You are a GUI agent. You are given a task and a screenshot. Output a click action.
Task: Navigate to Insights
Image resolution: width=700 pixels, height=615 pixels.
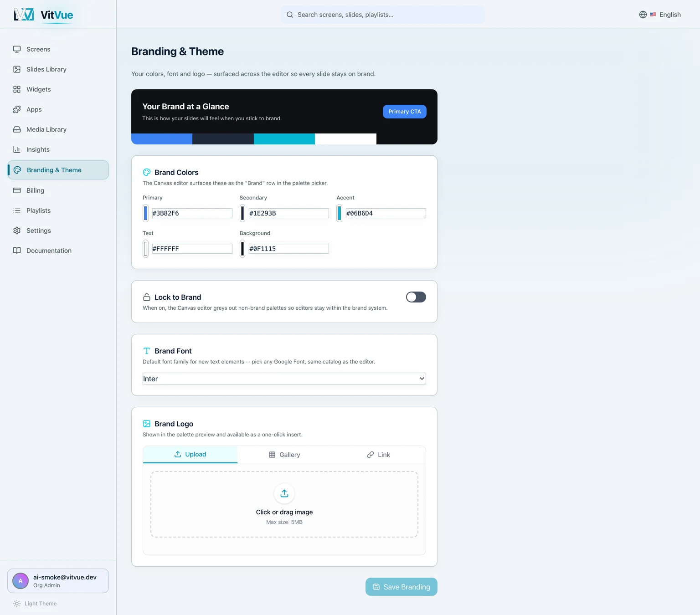(x=58, y=149)
